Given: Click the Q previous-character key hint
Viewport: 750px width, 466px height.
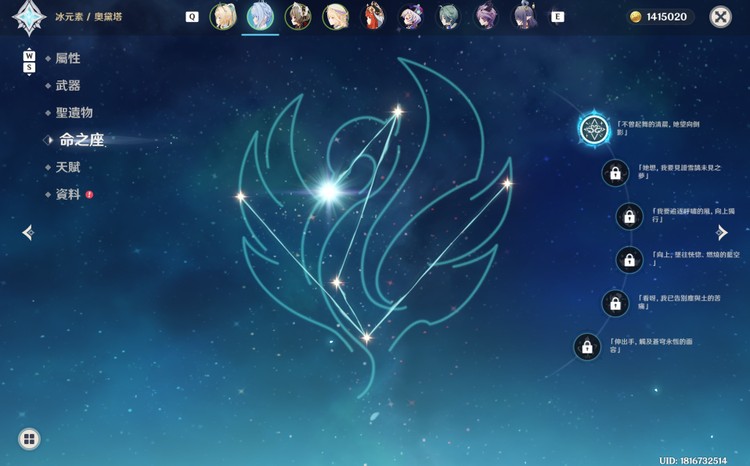Looking at the screenshot, I should pyautogui.click(x=192, y=17).
